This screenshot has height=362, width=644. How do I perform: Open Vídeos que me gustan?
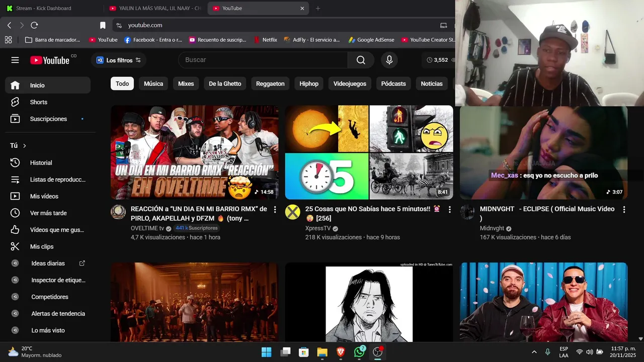(48, 230)
